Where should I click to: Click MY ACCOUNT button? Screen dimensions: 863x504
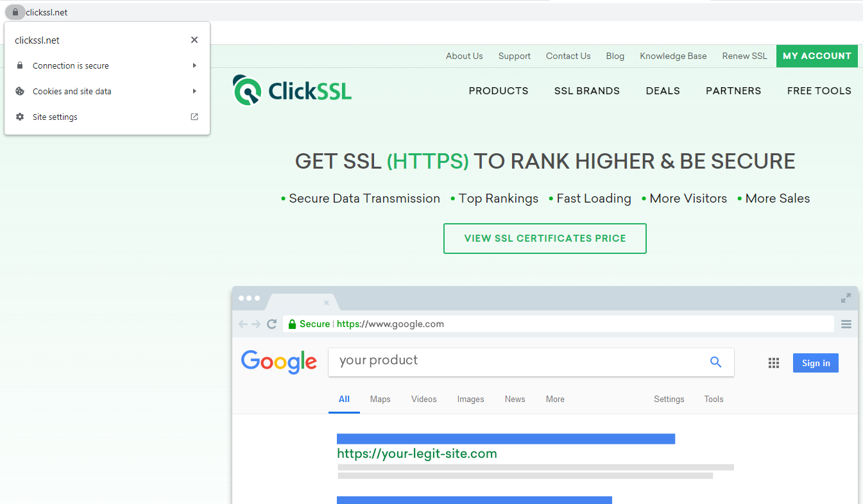(817, 56)
